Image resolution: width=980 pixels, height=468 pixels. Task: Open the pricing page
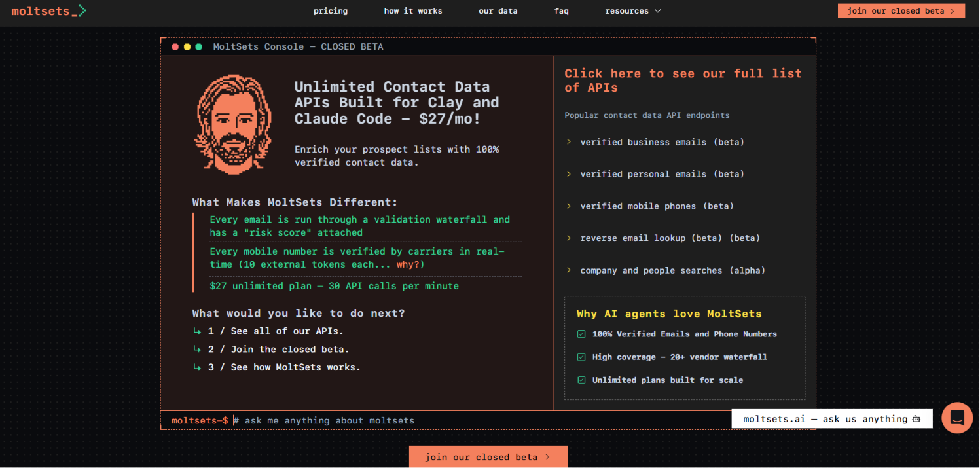(331, 11)
